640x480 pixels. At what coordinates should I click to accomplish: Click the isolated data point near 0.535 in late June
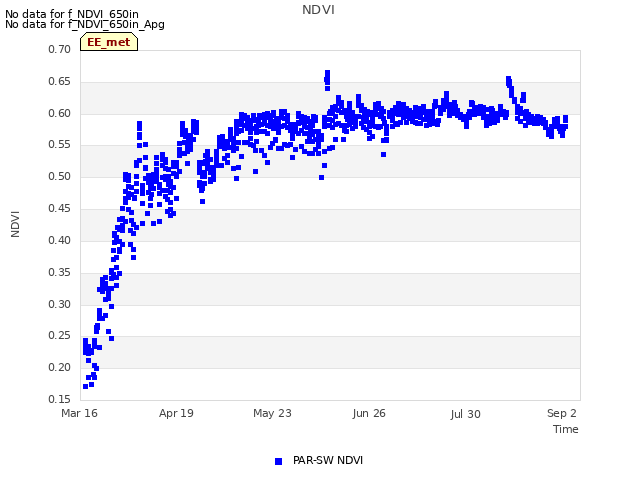tap(383, 154)
